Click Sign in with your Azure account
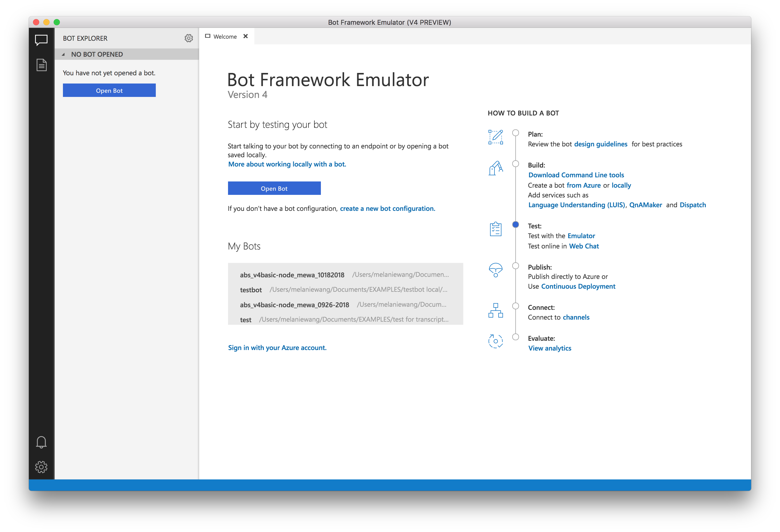The width and height of the screenshot is (780, 532). [x=277, y=347]
